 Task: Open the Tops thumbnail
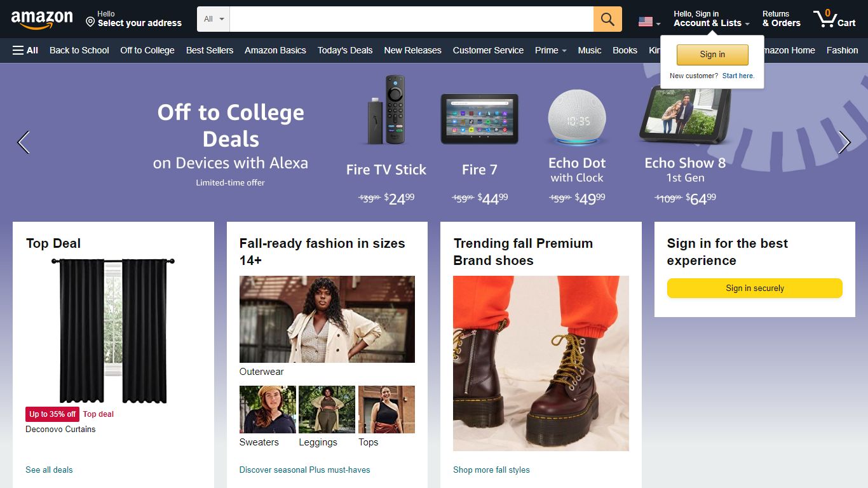pos(386,409)
